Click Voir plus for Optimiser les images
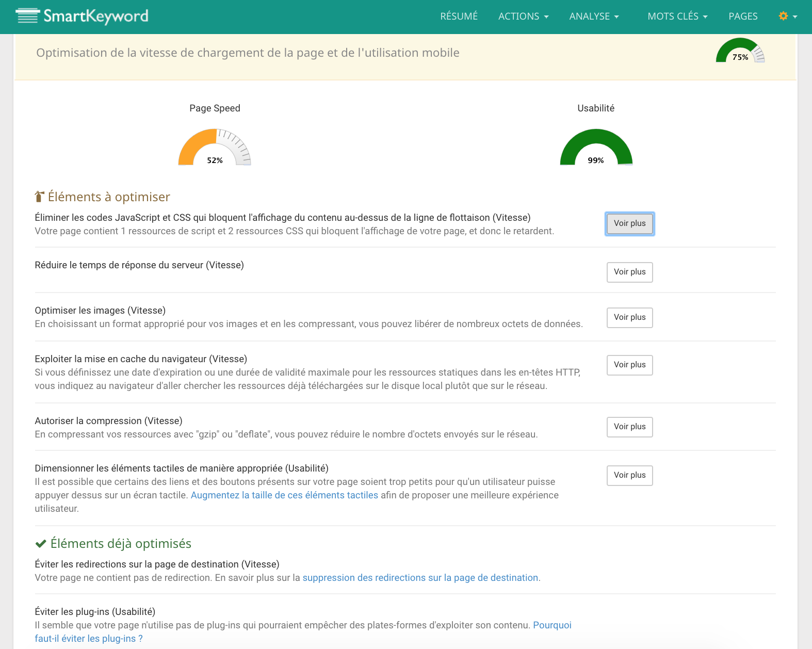812x649 pixels. pos(629,317)
